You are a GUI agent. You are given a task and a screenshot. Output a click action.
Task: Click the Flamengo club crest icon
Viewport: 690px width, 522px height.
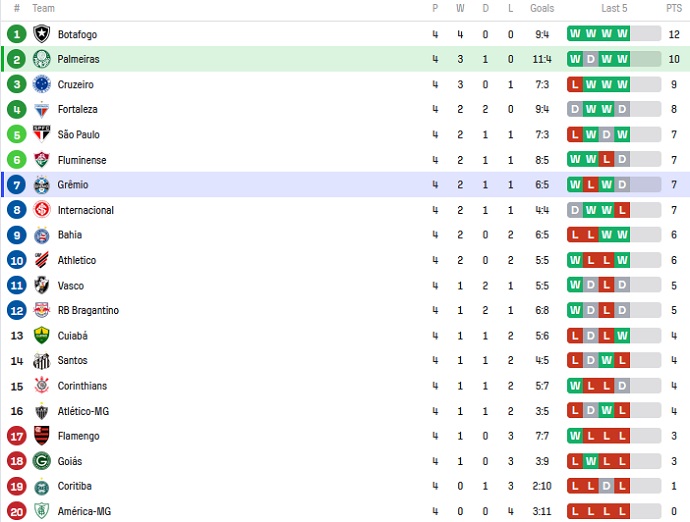pos(41,436)
